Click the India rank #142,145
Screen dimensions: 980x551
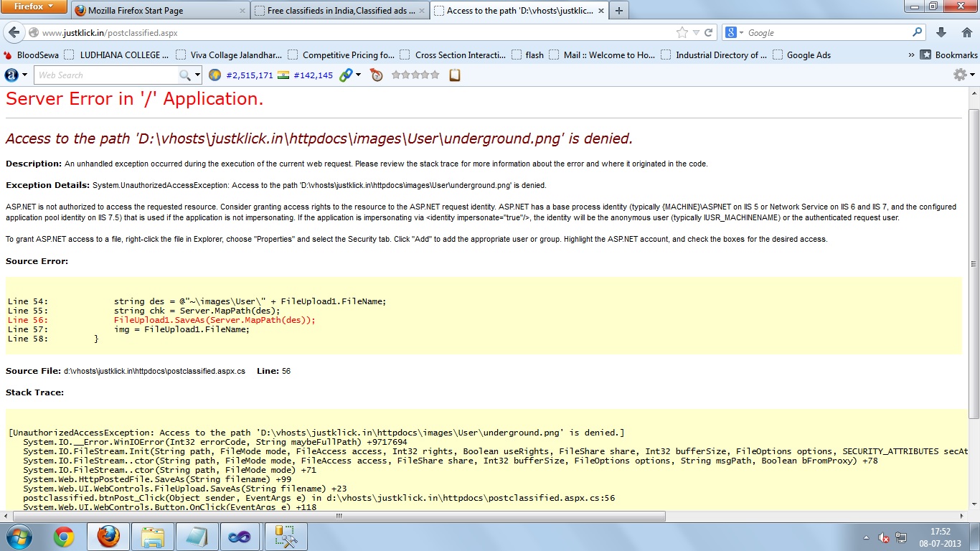coord(314,75)
